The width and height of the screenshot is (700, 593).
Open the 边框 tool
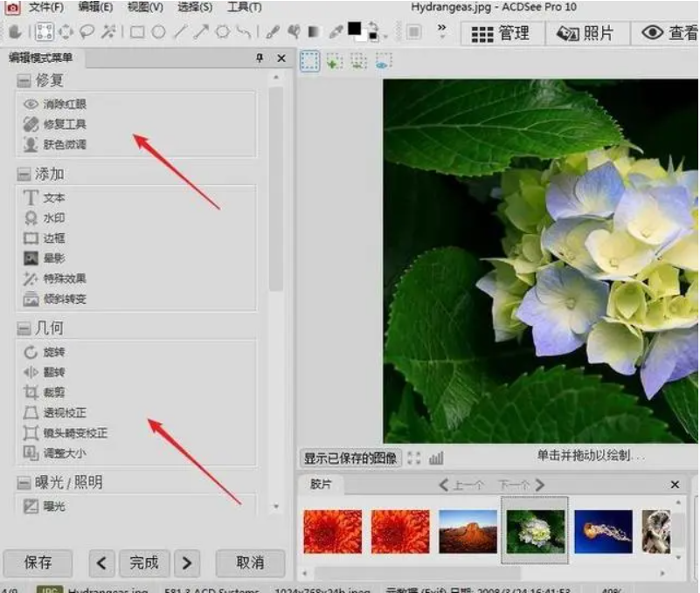(x=45, y=238)
